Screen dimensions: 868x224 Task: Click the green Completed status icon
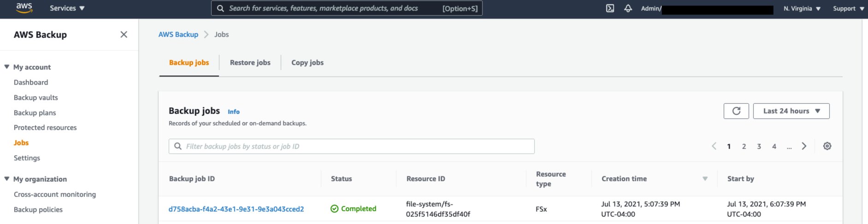[335, 209]
